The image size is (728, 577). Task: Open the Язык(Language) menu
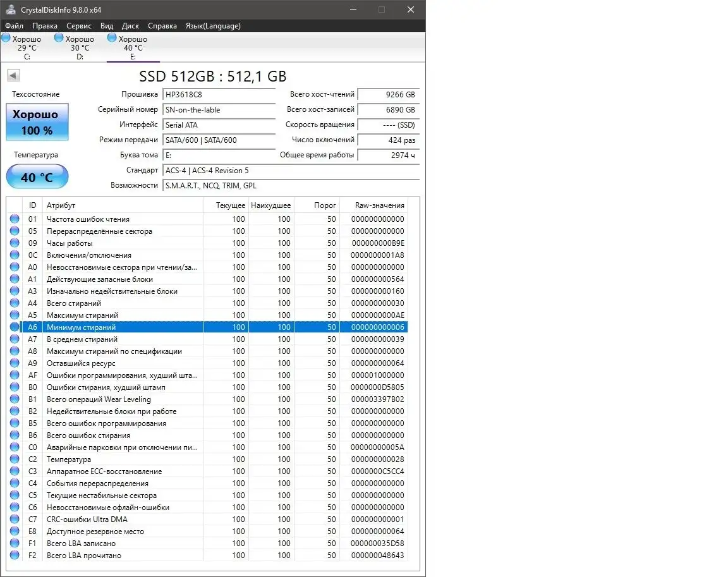point(213,26)
